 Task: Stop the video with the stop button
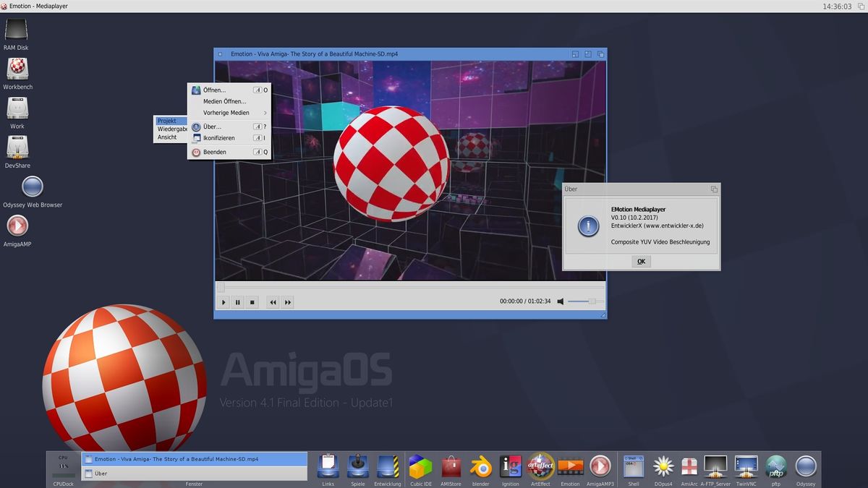[252, 302]
